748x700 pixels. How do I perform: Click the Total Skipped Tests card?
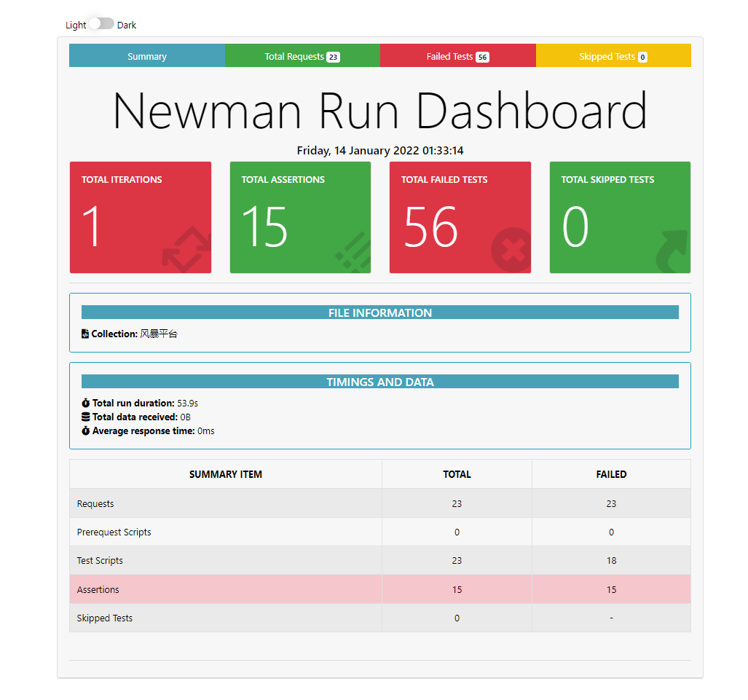click(620, 218)
